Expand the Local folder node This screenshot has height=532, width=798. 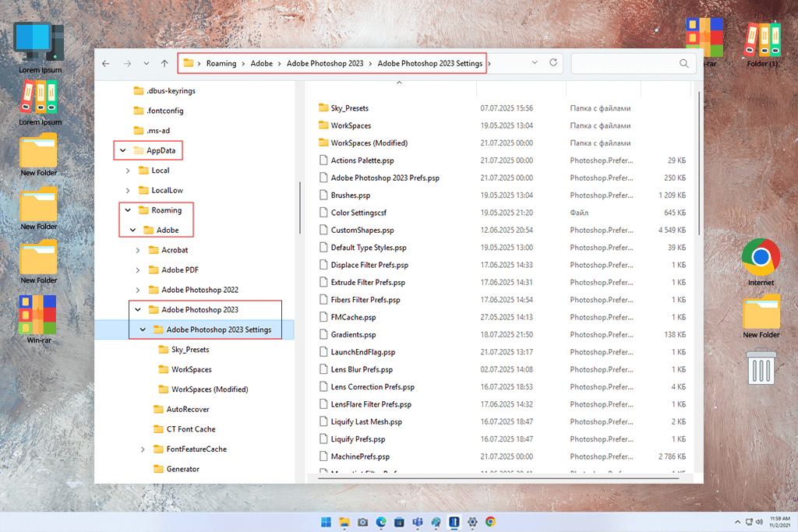click(x=128, y=171)
